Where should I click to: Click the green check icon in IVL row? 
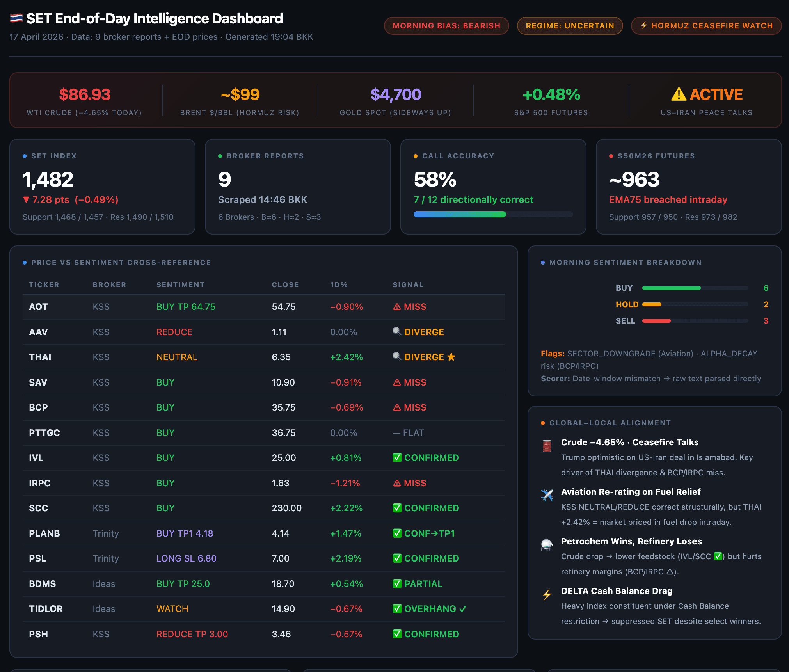coord(397,457)
